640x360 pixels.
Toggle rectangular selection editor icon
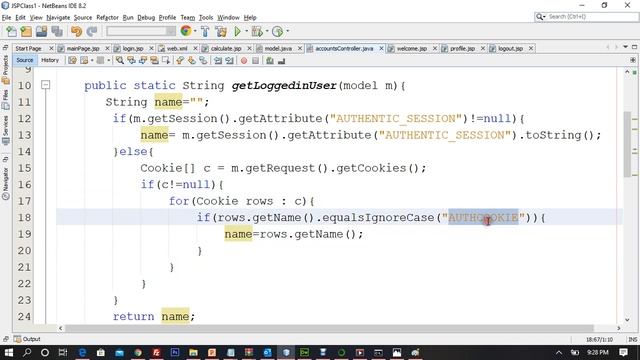click(165, 61)
